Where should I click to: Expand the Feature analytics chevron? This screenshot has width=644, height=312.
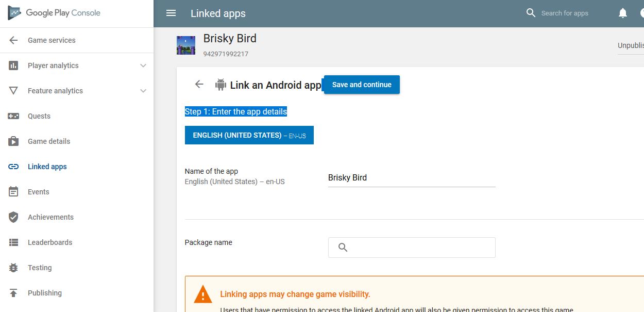coord(143,91)
